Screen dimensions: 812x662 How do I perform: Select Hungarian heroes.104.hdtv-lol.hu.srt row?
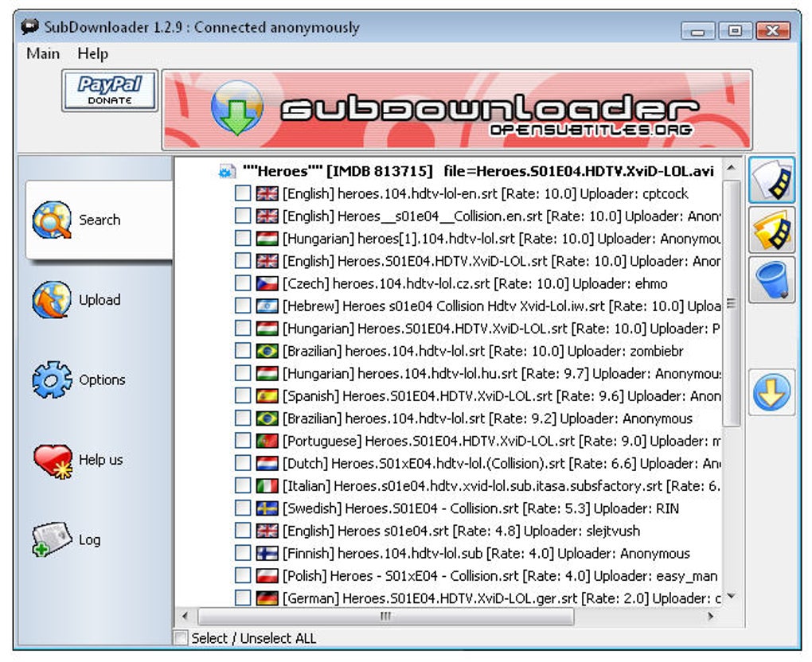coord(502,373)
